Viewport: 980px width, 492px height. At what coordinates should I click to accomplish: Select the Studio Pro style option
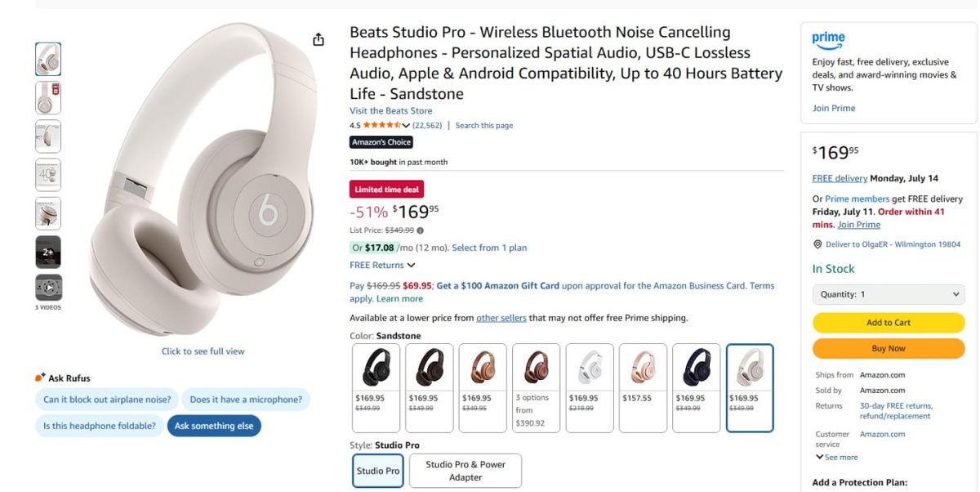click(x=377, y=471)
